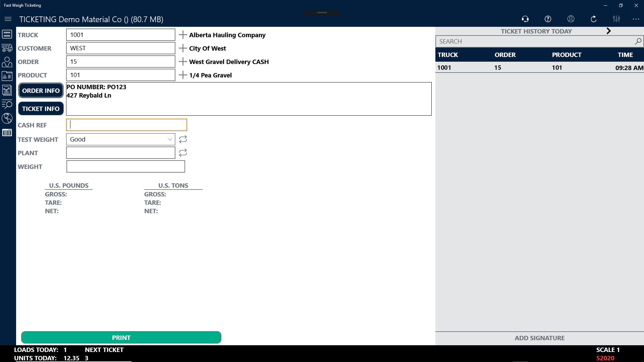Open the dump truck section in sidebar
644x362 pixels.
point(7,48)
